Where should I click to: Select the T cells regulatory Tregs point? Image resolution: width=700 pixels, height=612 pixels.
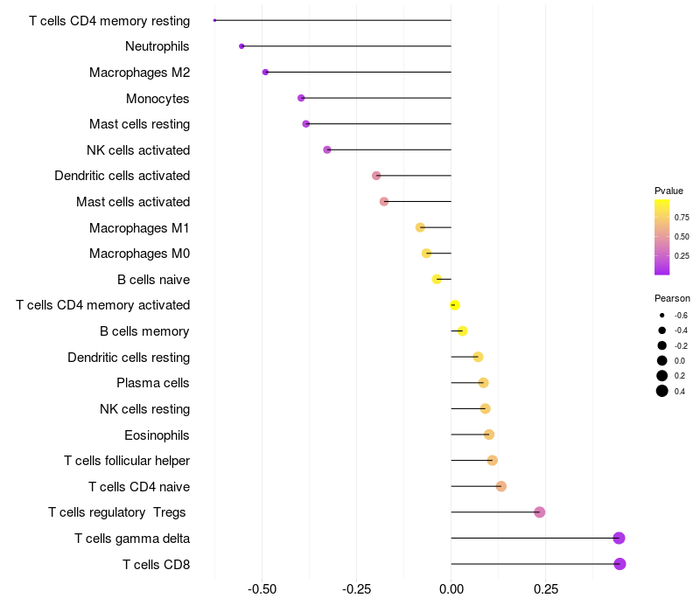(x=539, y=512)
